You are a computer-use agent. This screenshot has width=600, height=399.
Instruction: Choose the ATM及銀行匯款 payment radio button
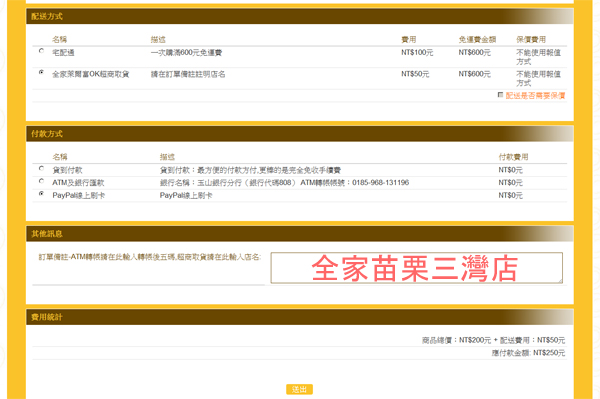[41, 181]
